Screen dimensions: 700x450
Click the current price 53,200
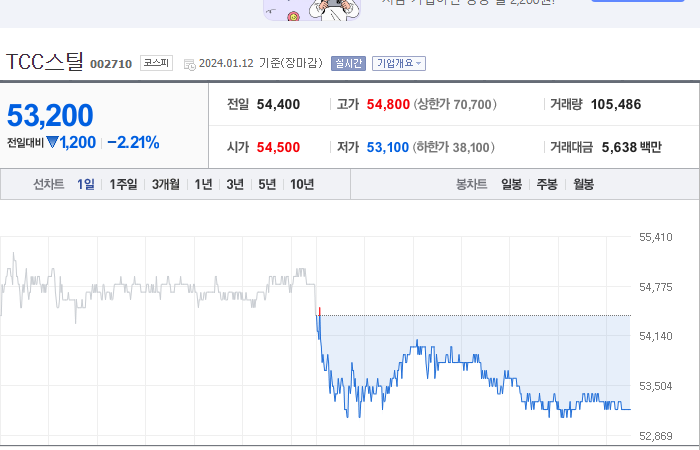(x=50, y=116)
